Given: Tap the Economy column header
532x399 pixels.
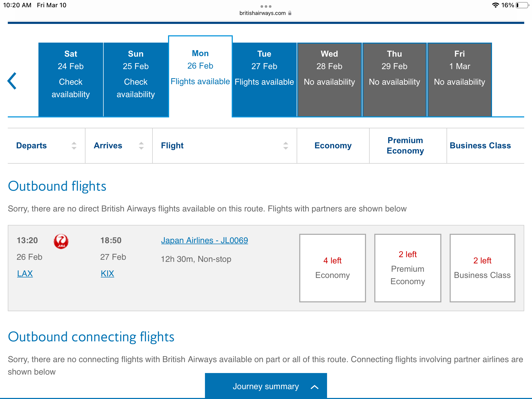Looking at the screenshot, I should click(x=333, y=145).
